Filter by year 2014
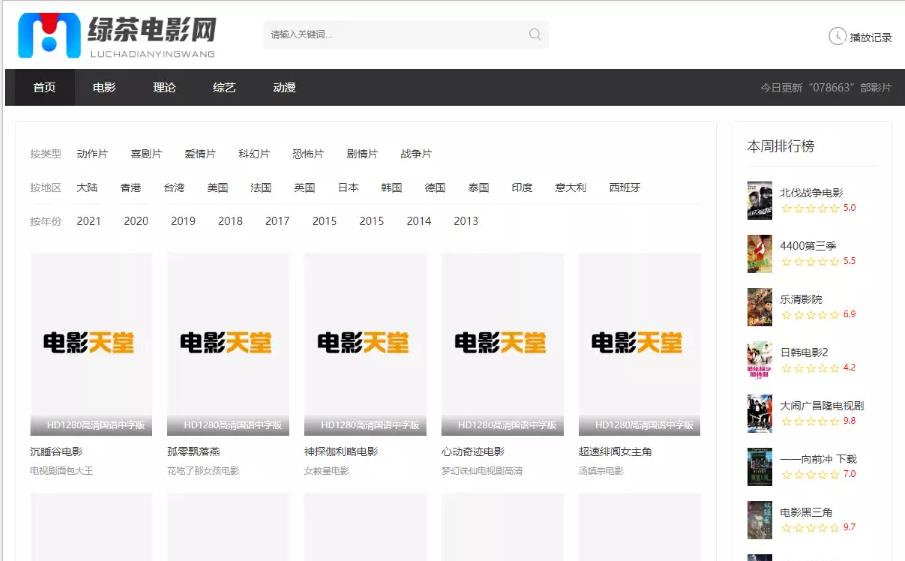Viewport: 905px width, 561px height. tap(418, 221)
